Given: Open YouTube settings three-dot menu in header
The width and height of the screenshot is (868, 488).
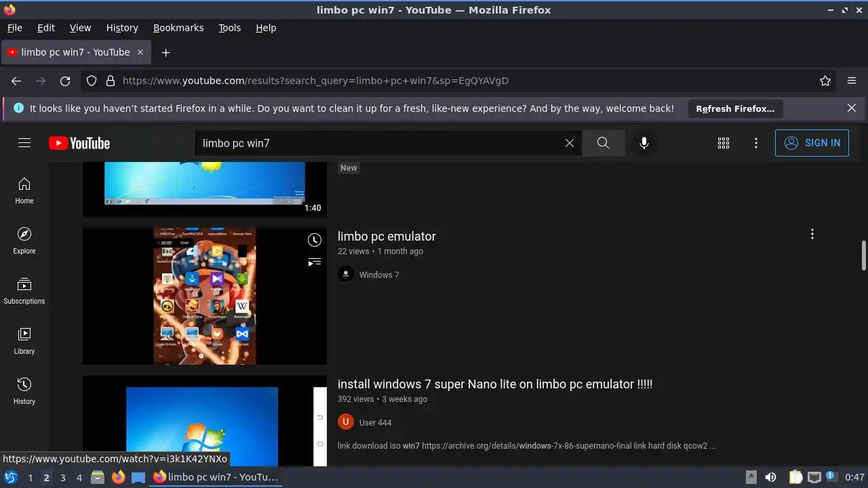Looking at the screenshot, I should [x=756, y=143].
